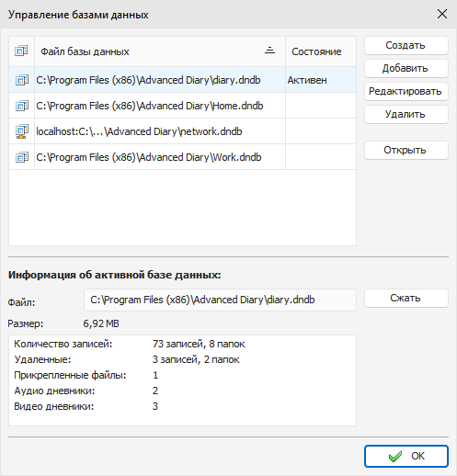This screenshot has height=476, width=457.
Task: Click the Размер label
Action: click(x=26, y=323)
